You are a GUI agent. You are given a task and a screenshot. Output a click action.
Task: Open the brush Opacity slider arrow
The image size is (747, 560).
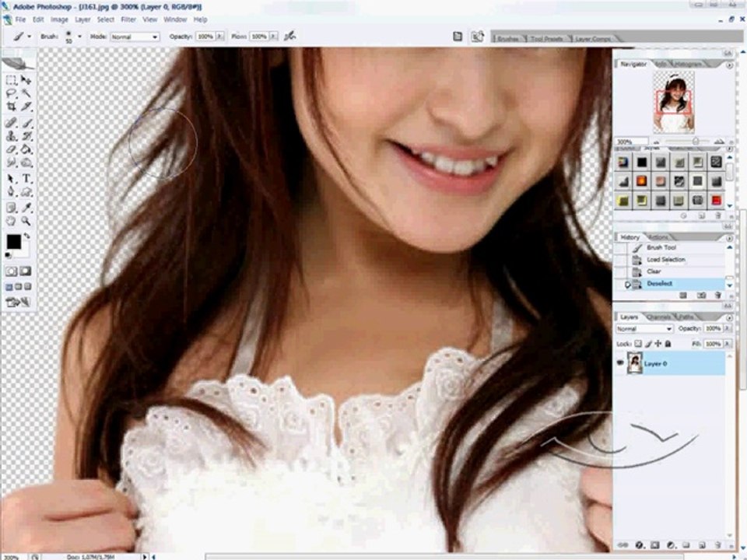tap(219, 37)
